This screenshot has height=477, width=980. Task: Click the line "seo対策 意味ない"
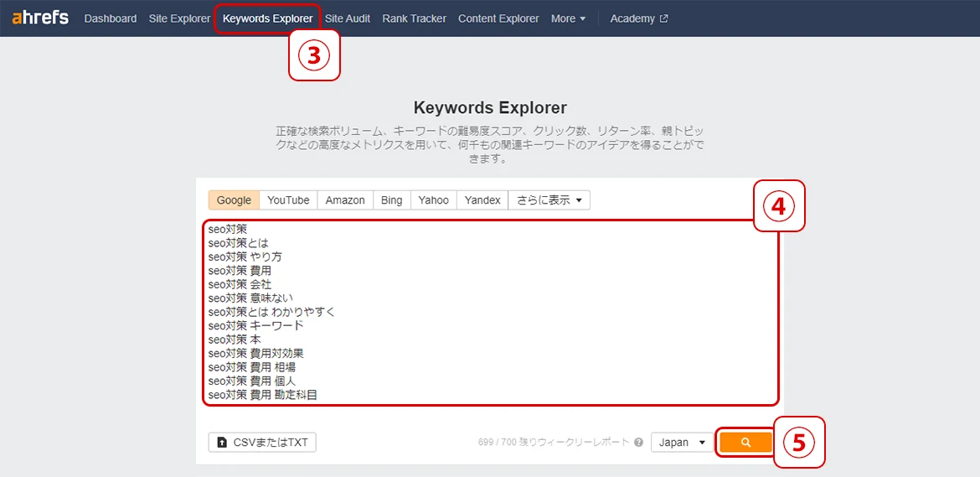[250, 298]
